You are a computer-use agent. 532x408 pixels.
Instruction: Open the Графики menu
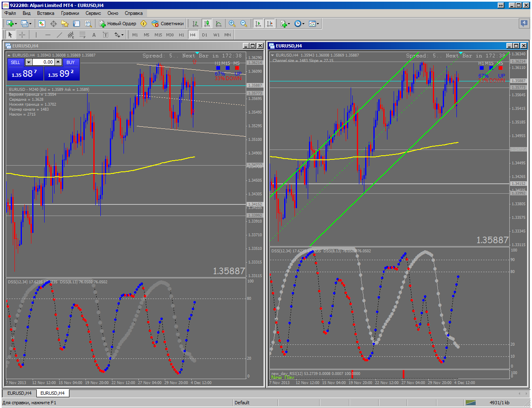click(70, 13)
